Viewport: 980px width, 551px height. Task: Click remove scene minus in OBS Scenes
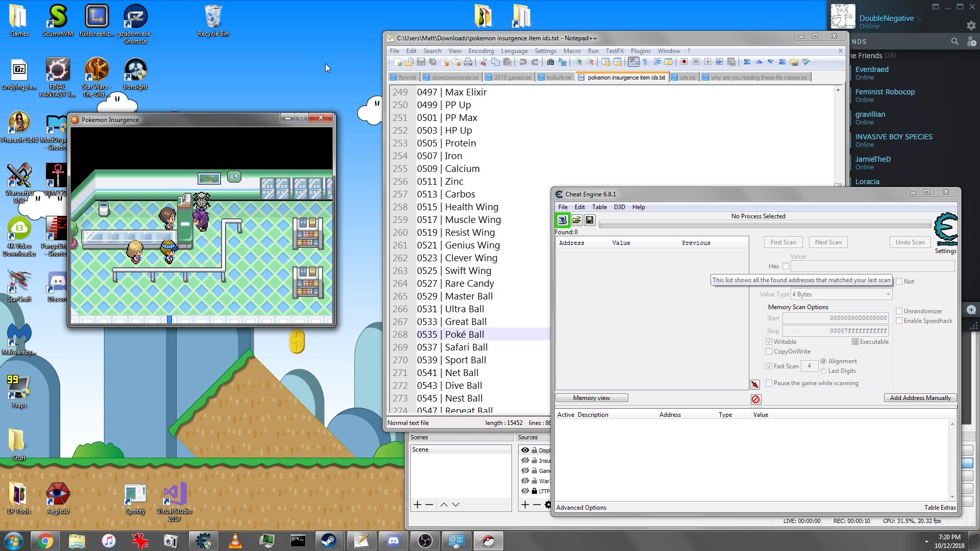coord(429,505)
